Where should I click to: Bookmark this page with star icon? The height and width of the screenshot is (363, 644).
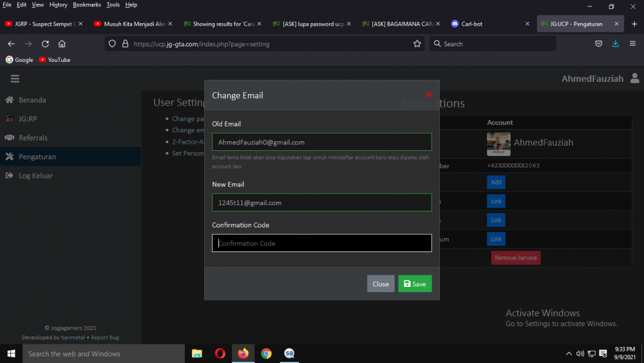[x=417, y=44]
